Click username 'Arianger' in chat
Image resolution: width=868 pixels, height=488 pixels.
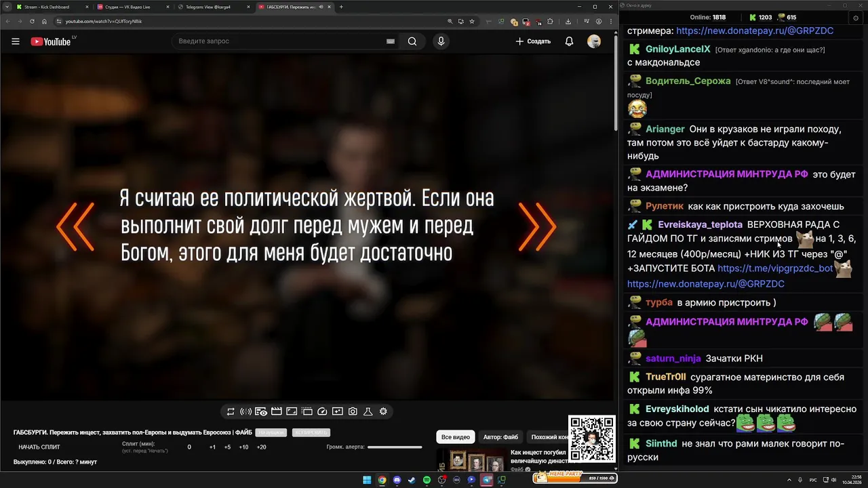tap(665, 129)
